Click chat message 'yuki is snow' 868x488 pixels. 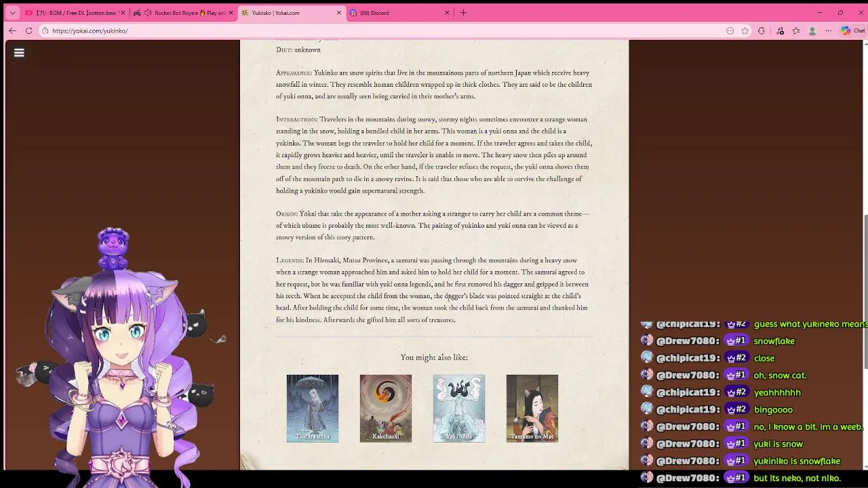(x=778, y=444)
